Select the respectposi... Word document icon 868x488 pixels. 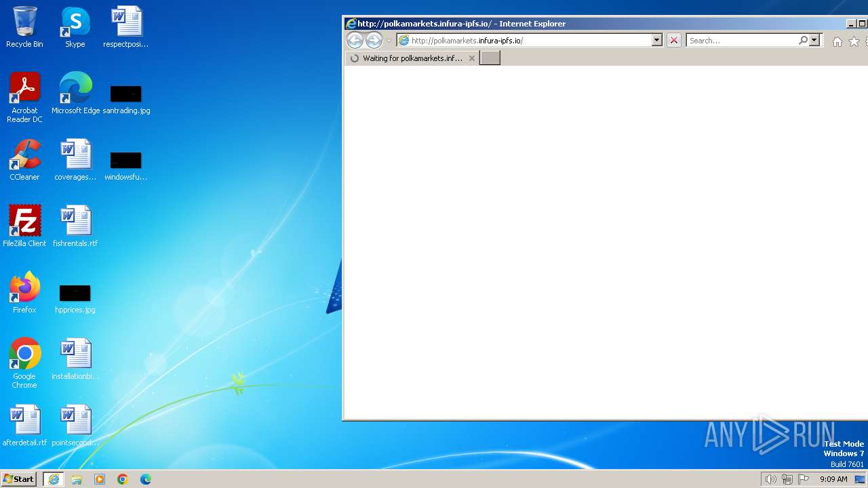coord(126,27)
